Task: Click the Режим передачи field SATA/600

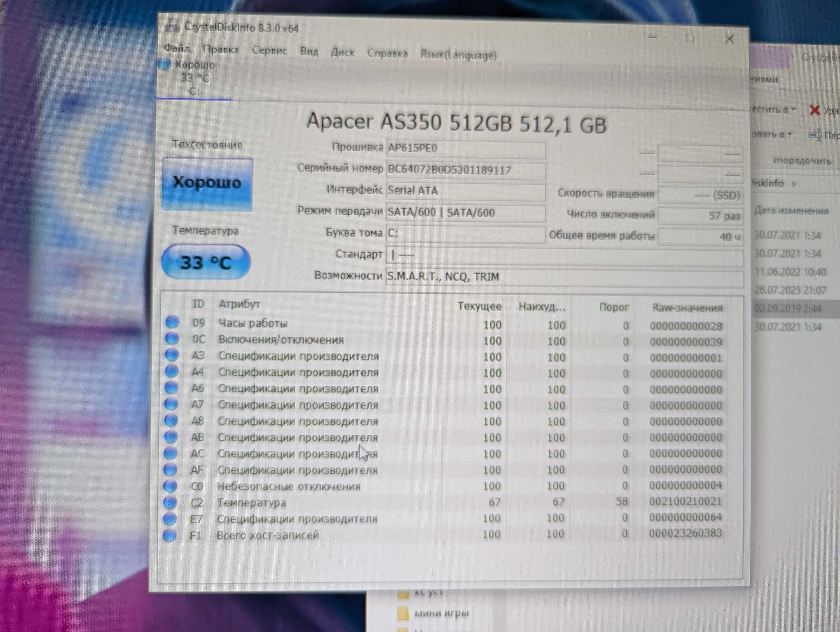Action: point(466,213)
